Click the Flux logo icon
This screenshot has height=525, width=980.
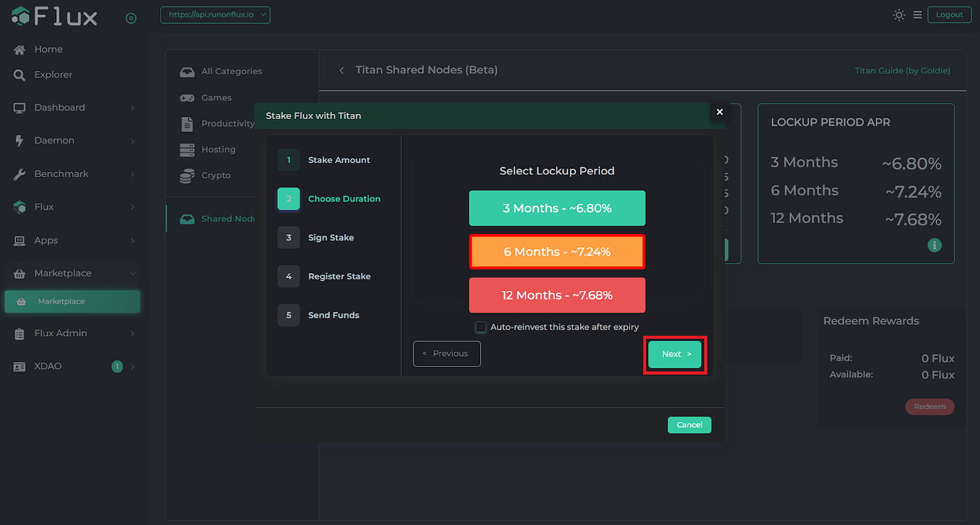[x=21, y=15]
